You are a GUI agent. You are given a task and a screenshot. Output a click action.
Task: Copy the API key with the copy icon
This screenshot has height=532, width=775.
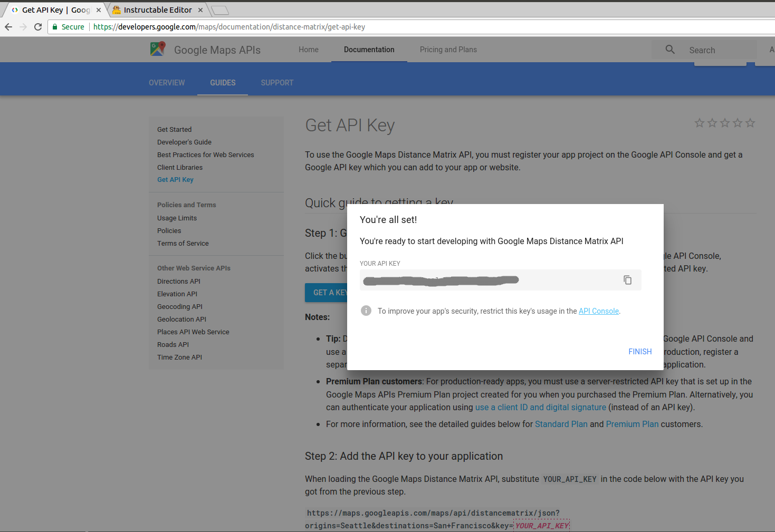pos(627,280)
